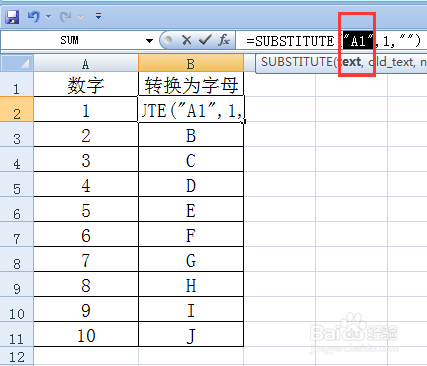Click cell with number 3

86,159
